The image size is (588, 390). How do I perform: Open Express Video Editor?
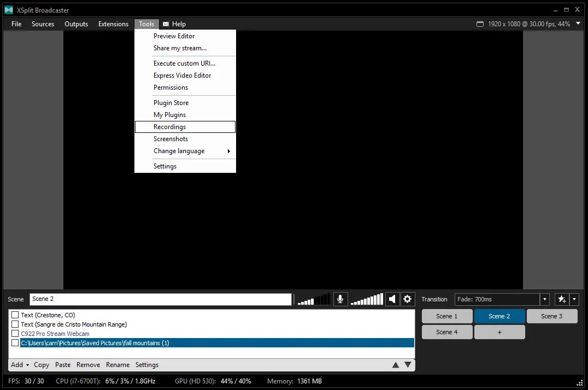(185, 75)
